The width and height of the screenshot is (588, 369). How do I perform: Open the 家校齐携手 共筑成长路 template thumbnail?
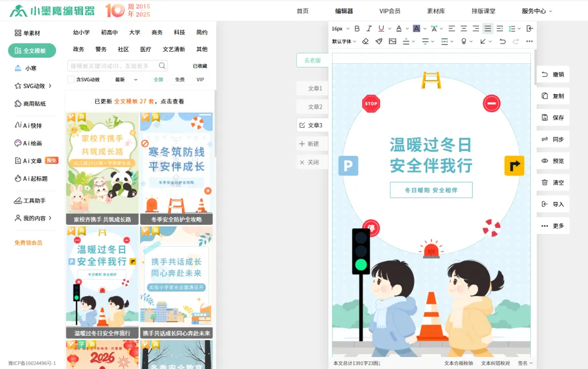102,168
